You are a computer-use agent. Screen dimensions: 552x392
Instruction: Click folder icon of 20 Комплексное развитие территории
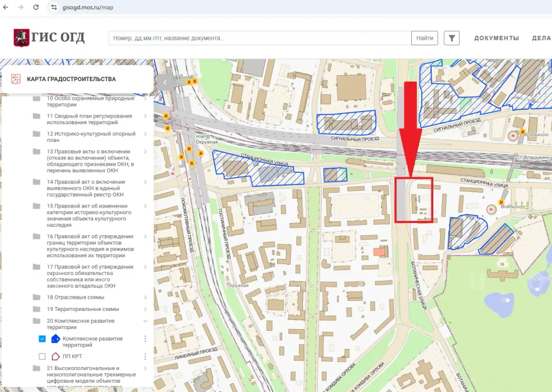(36, 321)
